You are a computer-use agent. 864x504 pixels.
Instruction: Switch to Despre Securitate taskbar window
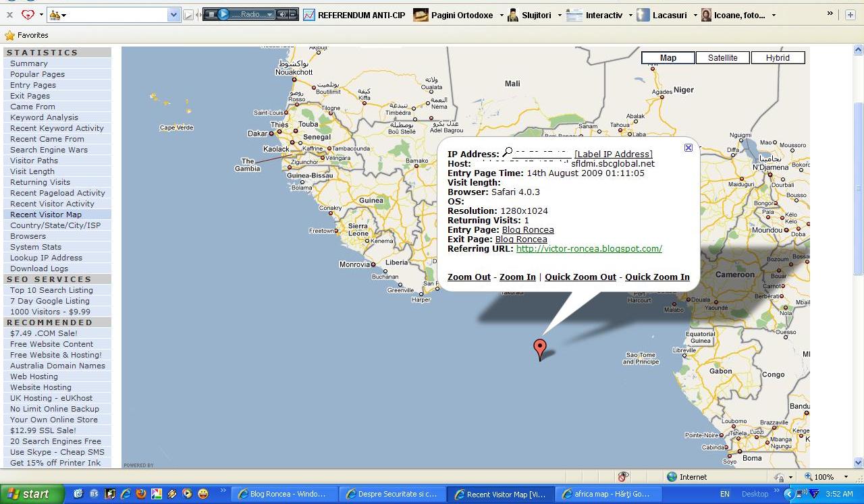391,494
